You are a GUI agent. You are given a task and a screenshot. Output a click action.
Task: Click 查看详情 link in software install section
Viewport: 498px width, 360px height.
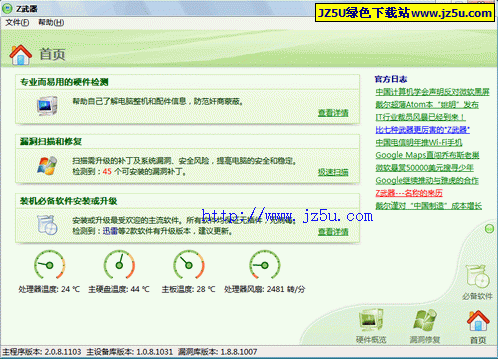tap(333, 232)
